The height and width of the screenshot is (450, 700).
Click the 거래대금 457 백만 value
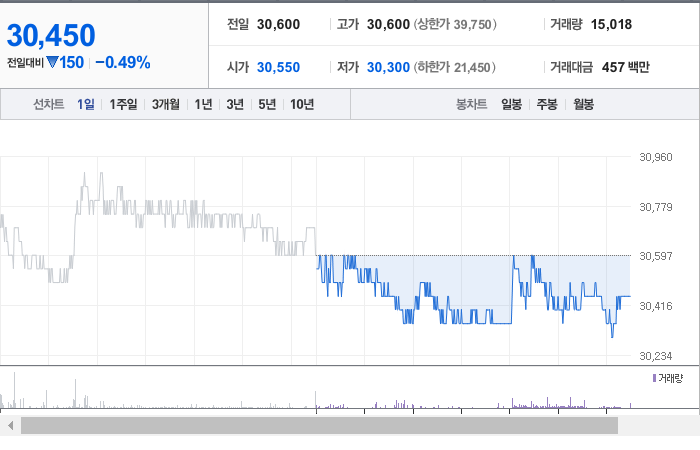point(625,67)
